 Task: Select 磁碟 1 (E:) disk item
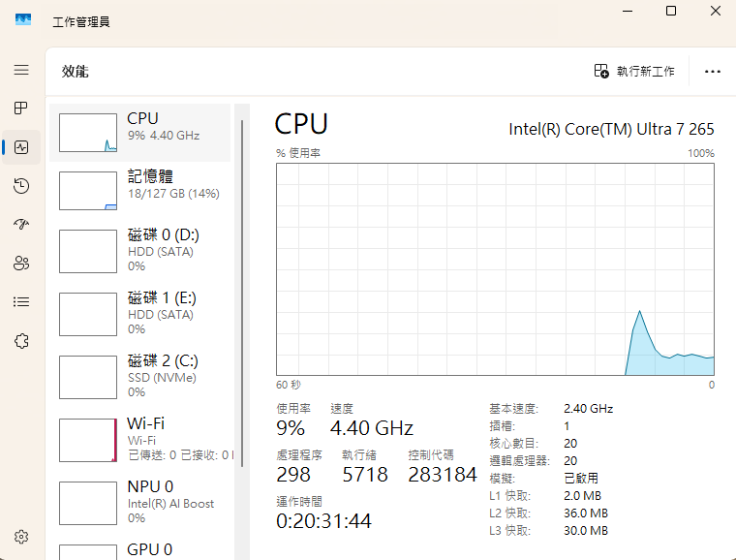click(139, 314)
